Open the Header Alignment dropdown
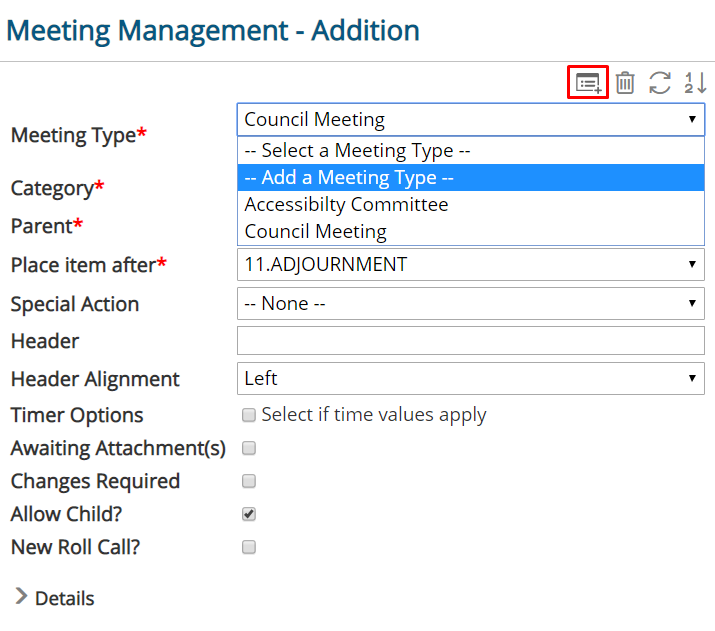This screenshot has width=715, height=631. click(x=471, y=378)
